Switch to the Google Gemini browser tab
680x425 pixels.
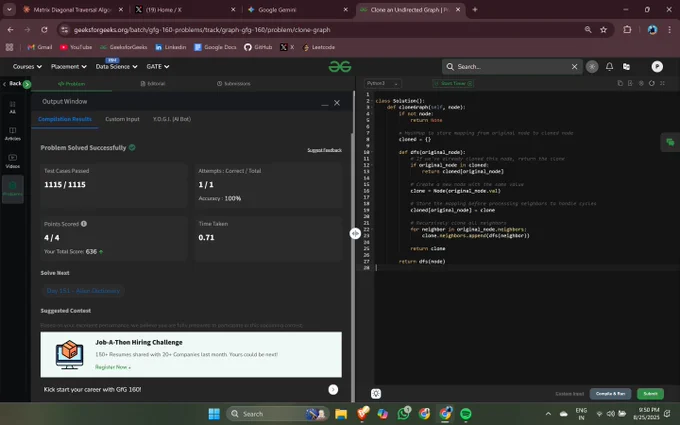(297, 10)
